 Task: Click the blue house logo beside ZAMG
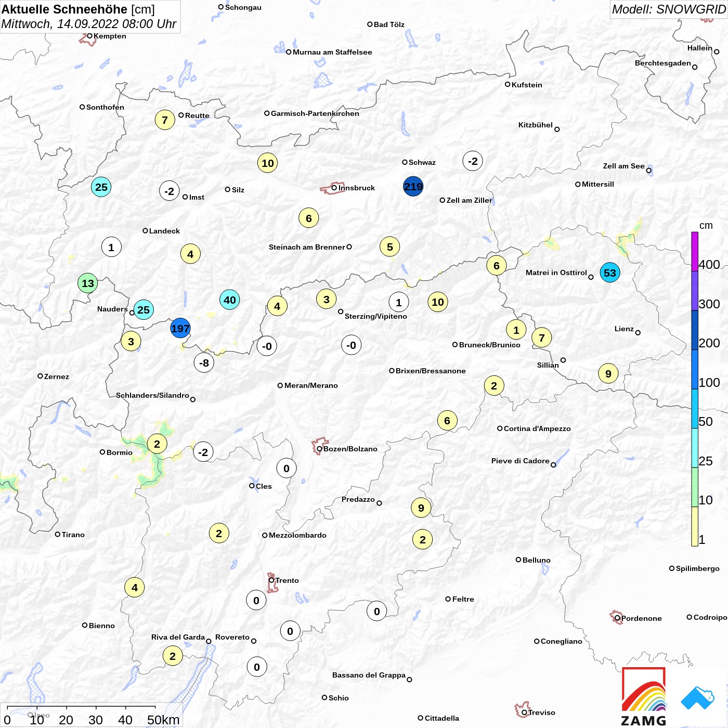point(698,698)
